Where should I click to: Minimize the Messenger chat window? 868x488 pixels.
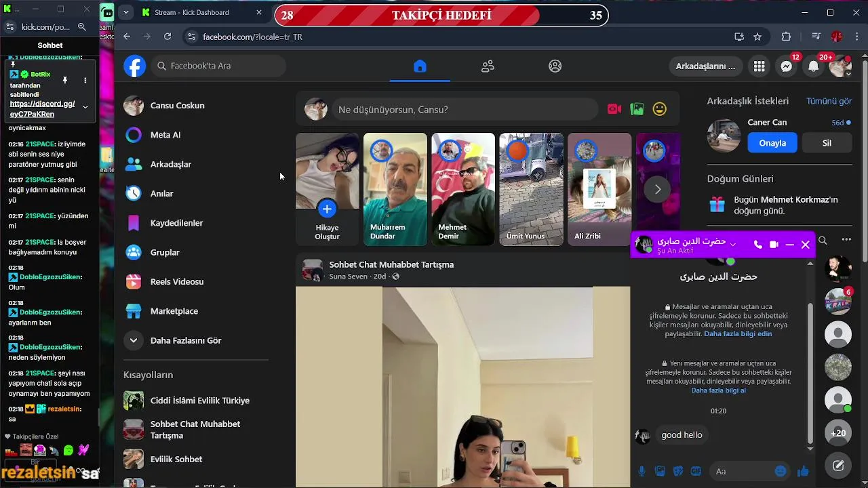(789, 245)
